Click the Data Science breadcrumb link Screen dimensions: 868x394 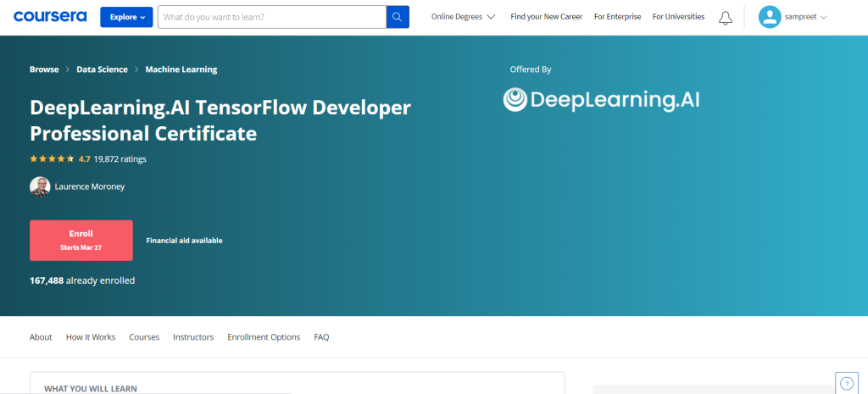pyautogui.click(x=102, y=69)
